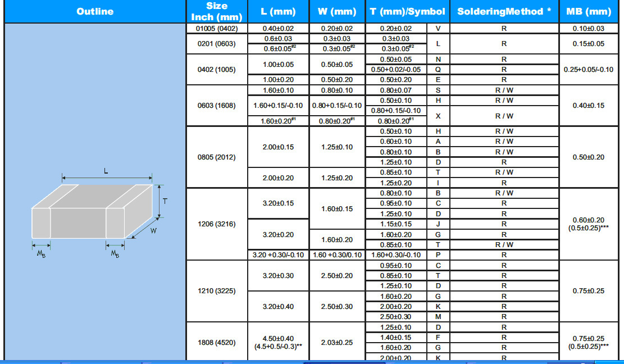The width and height of the screenshot is (624, 364).
Task: Select the MB (mm) column header
Action: point(589,12)
